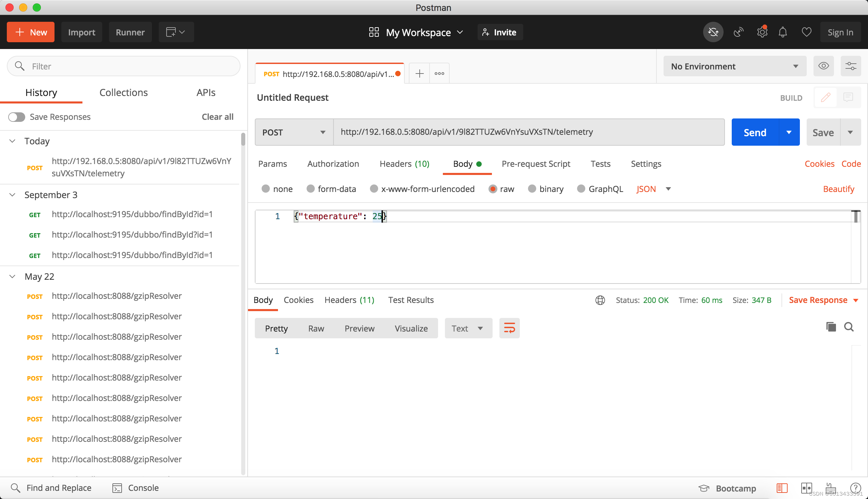Open the Save button dropdown arrow

pos(850,132)
